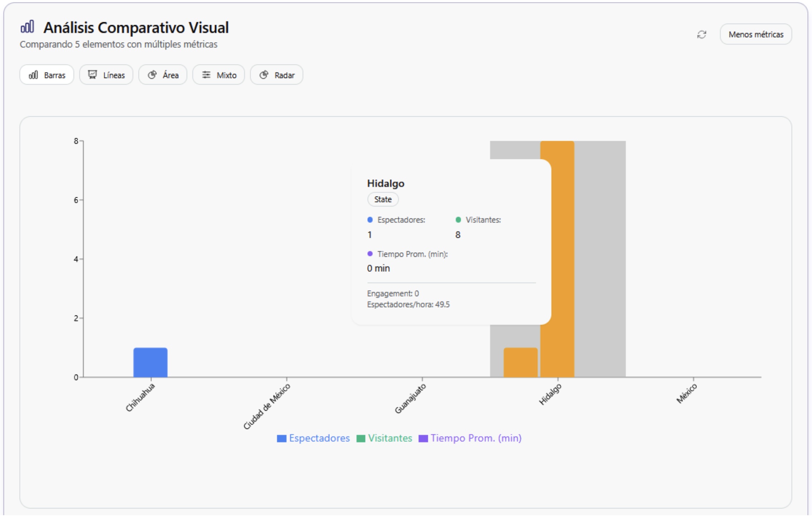This screenshot has height=522, width=812.
Task: Click the Mixto sliders icon
Action: click(x=206, y=74)
